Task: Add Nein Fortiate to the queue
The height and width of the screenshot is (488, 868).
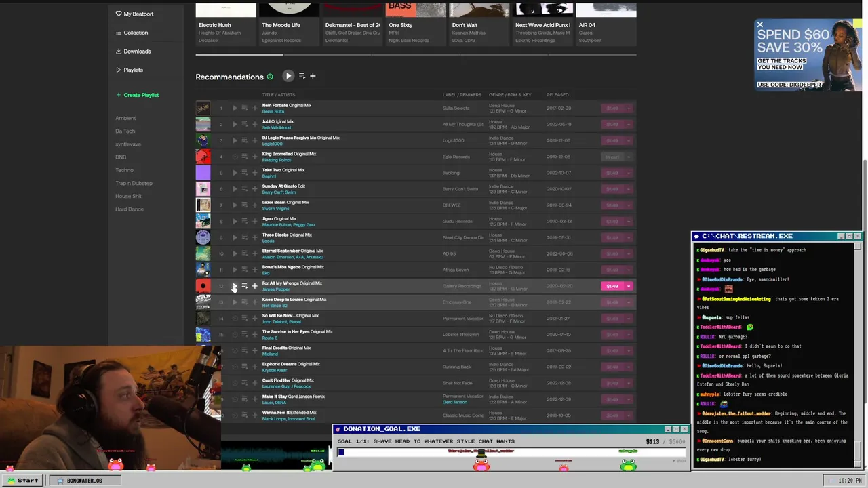Action: pos(245,108)
